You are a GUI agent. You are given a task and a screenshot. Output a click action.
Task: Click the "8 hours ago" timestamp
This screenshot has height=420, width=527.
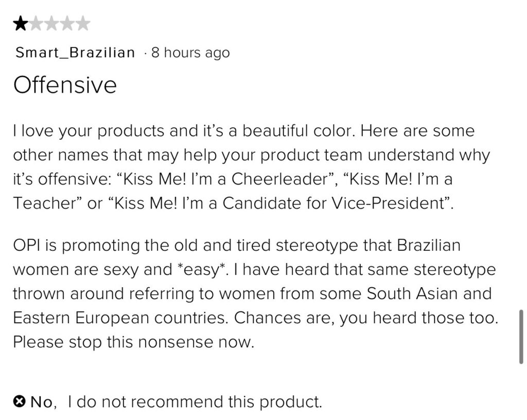[x=190, y=52]
